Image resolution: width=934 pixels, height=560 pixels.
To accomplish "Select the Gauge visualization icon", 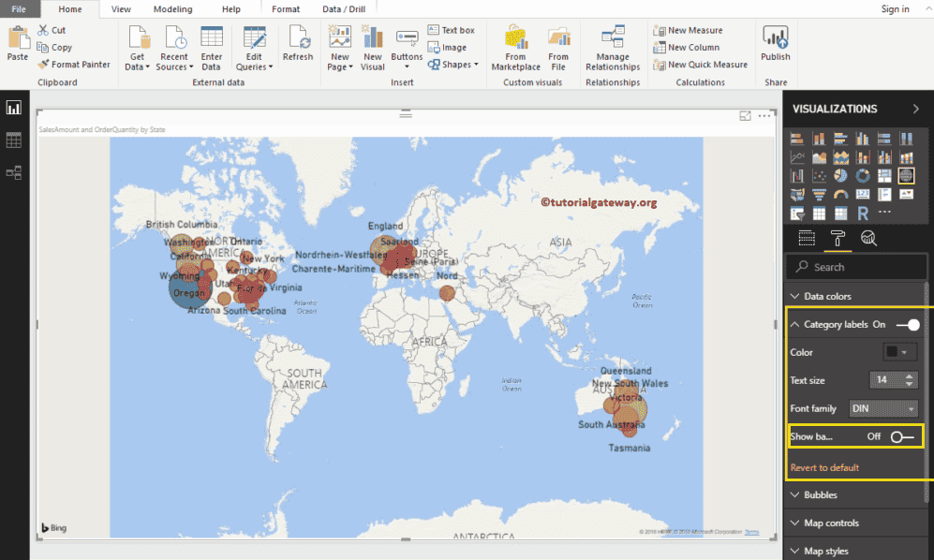I will 841,194.
